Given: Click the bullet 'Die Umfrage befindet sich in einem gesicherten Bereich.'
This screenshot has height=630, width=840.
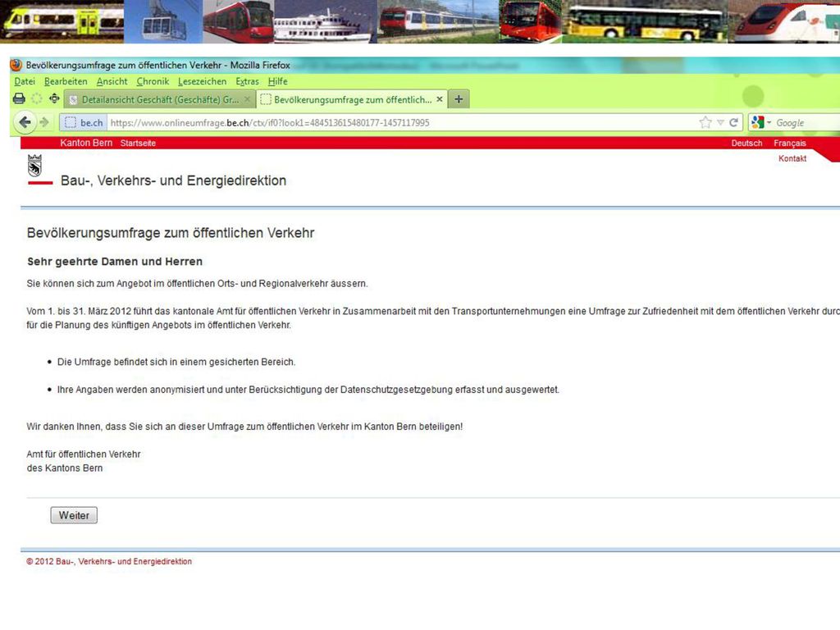Looking at the screenshot, I should point(176,362).
